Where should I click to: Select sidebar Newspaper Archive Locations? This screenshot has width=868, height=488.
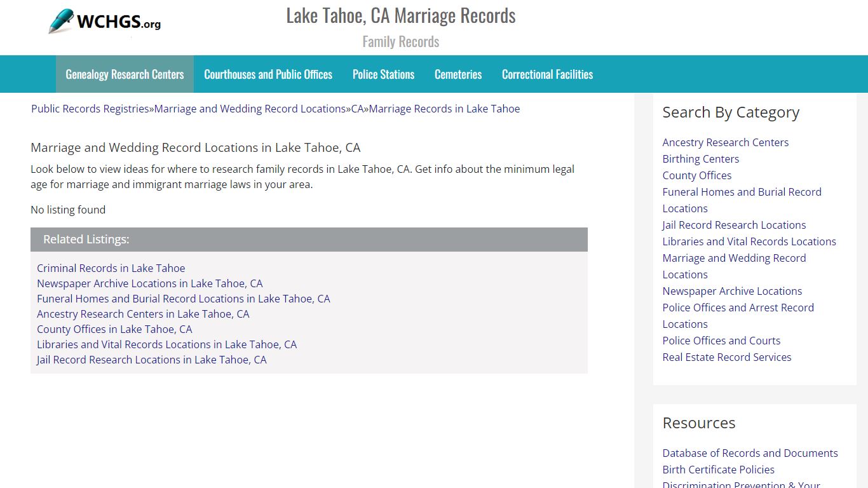pos(732,291)
